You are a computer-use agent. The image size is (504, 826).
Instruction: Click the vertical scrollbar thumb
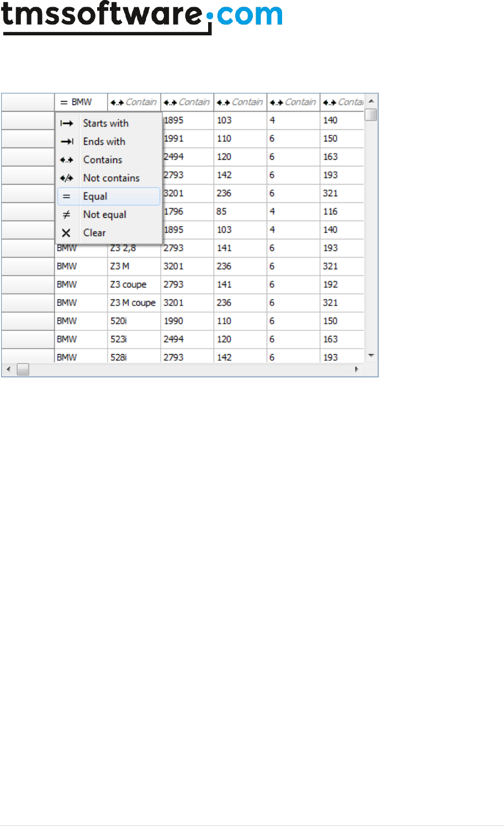372,114
